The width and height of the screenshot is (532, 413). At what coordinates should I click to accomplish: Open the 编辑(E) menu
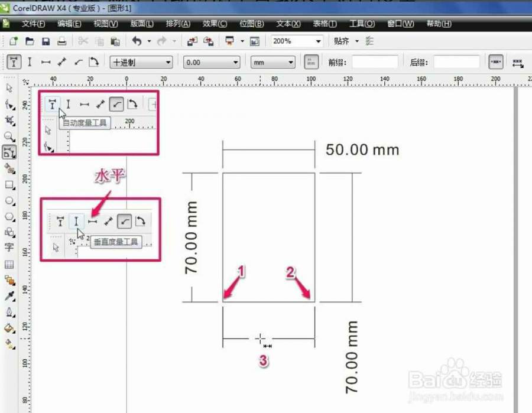tap(69, 24)
